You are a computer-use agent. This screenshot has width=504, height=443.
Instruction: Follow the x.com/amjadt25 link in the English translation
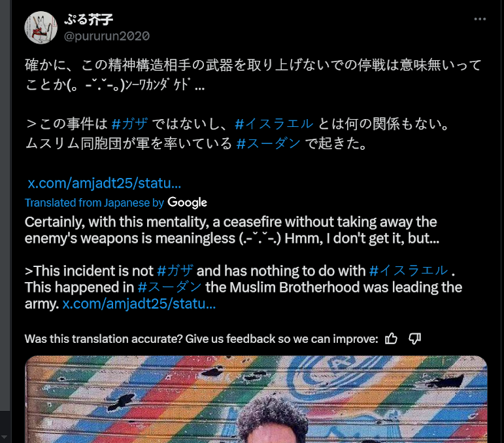(139, 304)
